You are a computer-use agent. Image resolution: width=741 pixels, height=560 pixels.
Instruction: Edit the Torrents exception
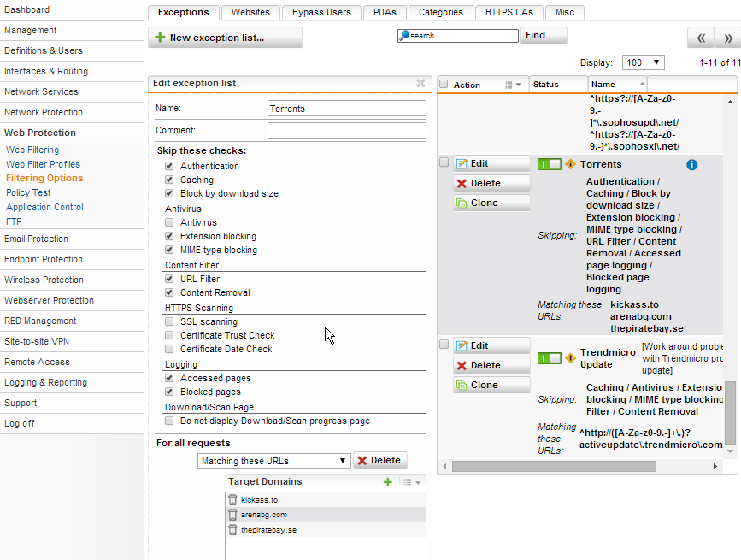point(491,163)
